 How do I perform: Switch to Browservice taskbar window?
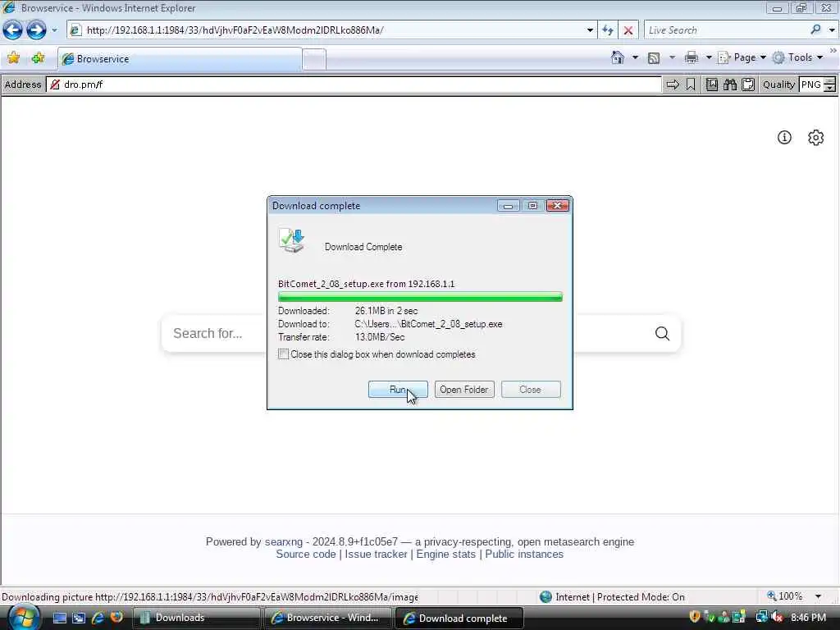coord(327,618)
